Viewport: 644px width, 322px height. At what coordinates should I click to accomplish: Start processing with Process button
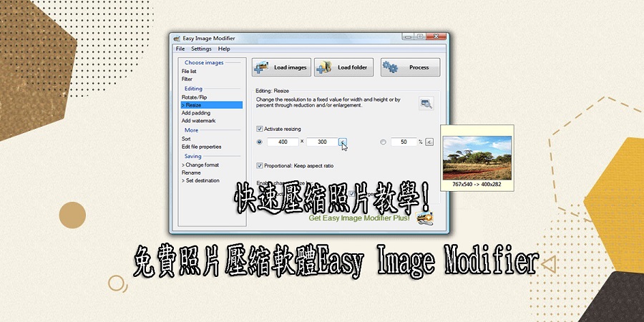(410, 67)
